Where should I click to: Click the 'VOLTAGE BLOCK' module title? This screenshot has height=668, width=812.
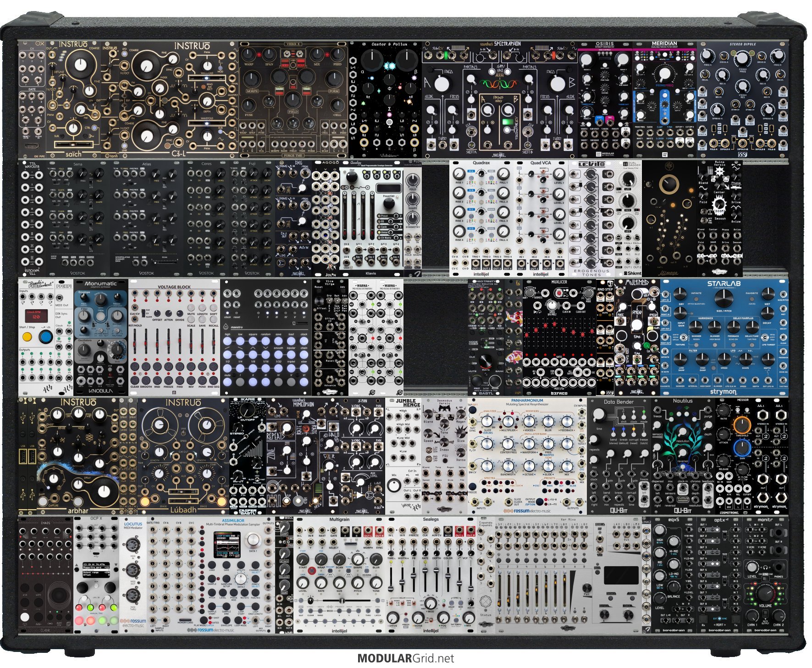coord(174,287)
